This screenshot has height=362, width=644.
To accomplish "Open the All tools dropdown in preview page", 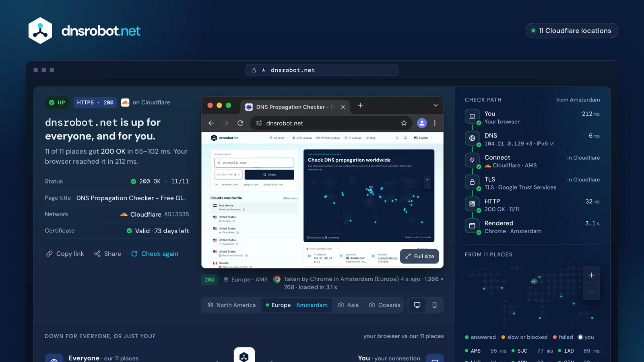I will point(279,138).
